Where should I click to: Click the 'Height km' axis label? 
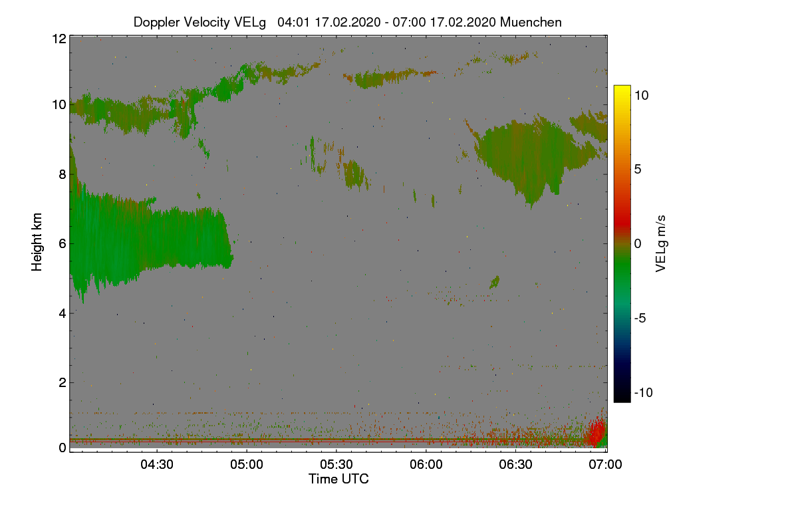(x=37, y=242)
